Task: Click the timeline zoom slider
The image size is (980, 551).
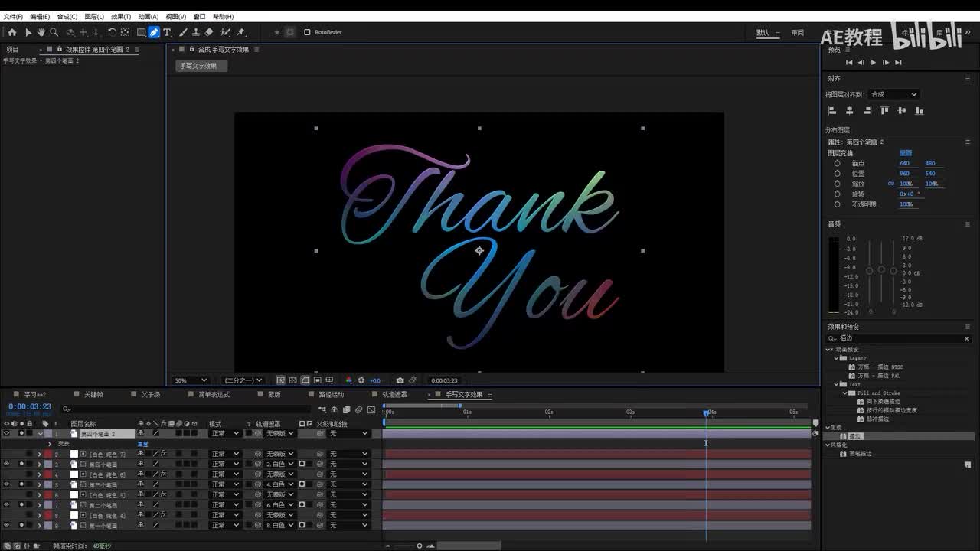Action: click(420, 546)
